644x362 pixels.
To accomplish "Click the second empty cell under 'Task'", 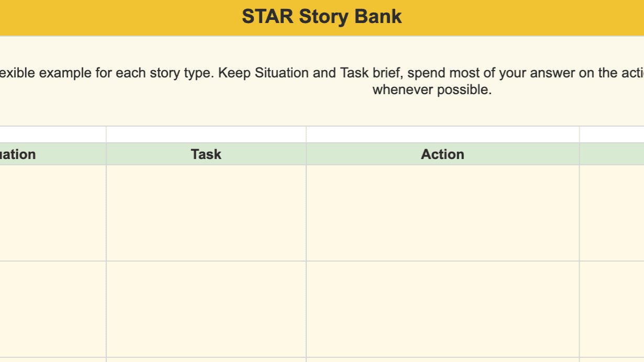I will pyautogui.click(x=206, y=309).
